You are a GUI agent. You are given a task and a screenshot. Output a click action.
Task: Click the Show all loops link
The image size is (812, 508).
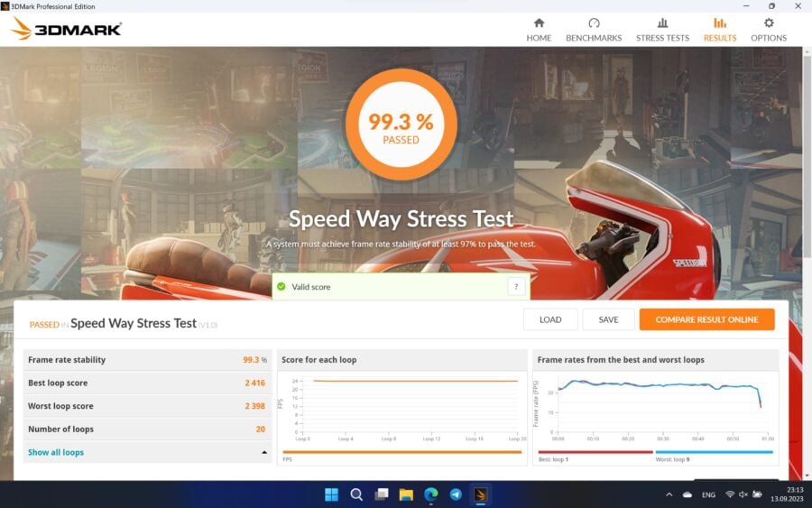(x=56, y=452)
